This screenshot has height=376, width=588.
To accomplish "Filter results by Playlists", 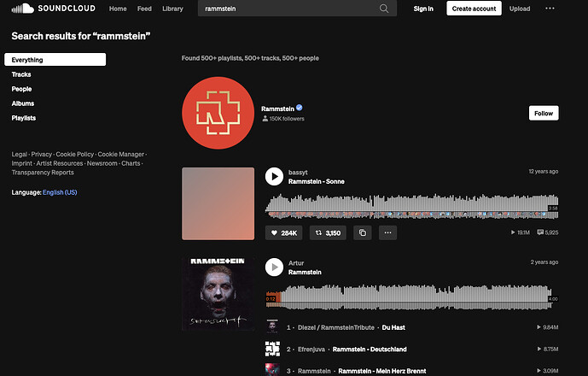I will [24, 118].
